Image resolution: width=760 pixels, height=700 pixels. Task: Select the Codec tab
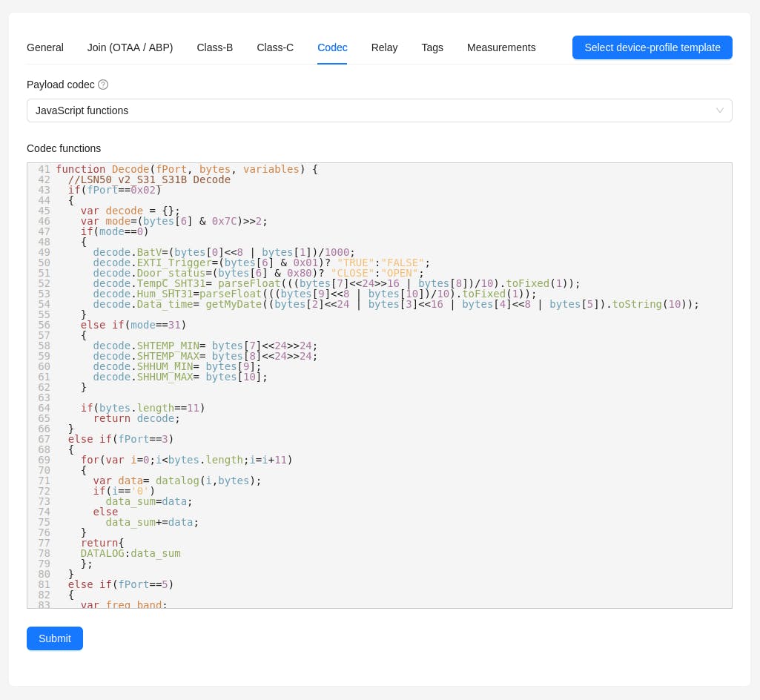click(332, 47)
